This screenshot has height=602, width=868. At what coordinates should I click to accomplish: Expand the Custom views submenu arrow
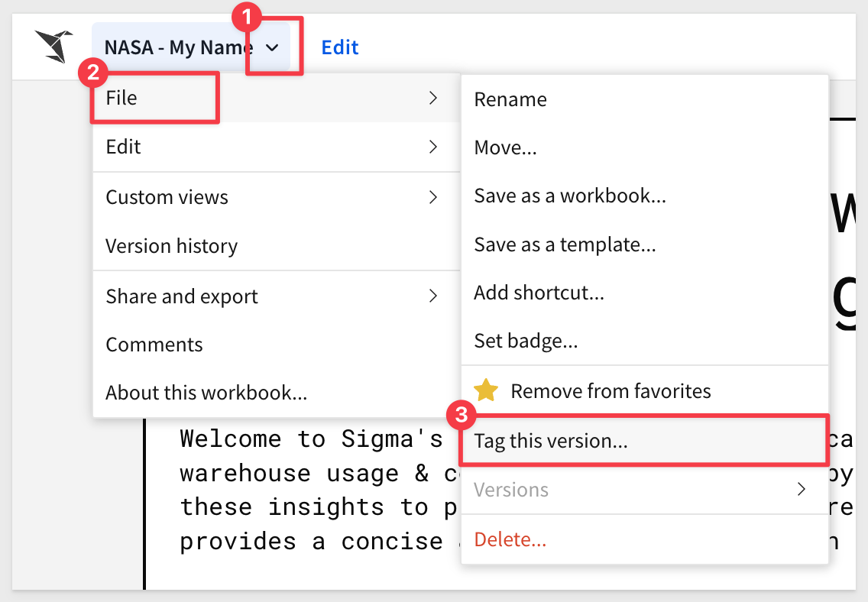pos(432,197)
